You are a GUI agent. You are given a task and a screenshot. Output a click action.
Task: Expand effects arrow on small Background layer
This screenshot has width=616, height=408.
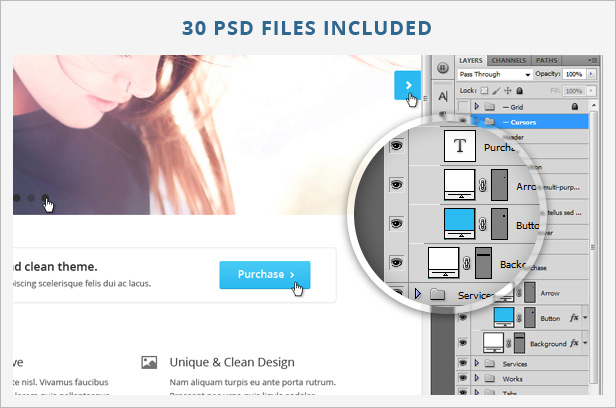coord(585,343)
